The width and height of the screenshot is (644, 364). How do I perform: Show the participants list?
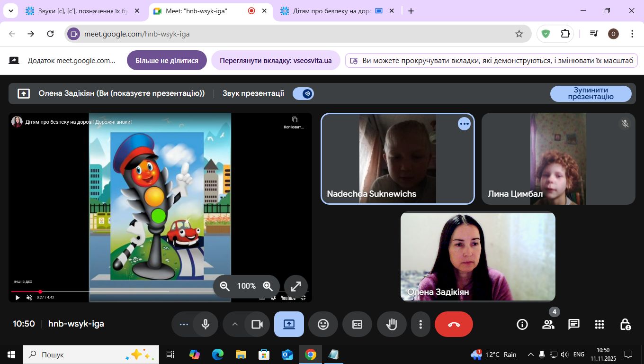(548, 324)
